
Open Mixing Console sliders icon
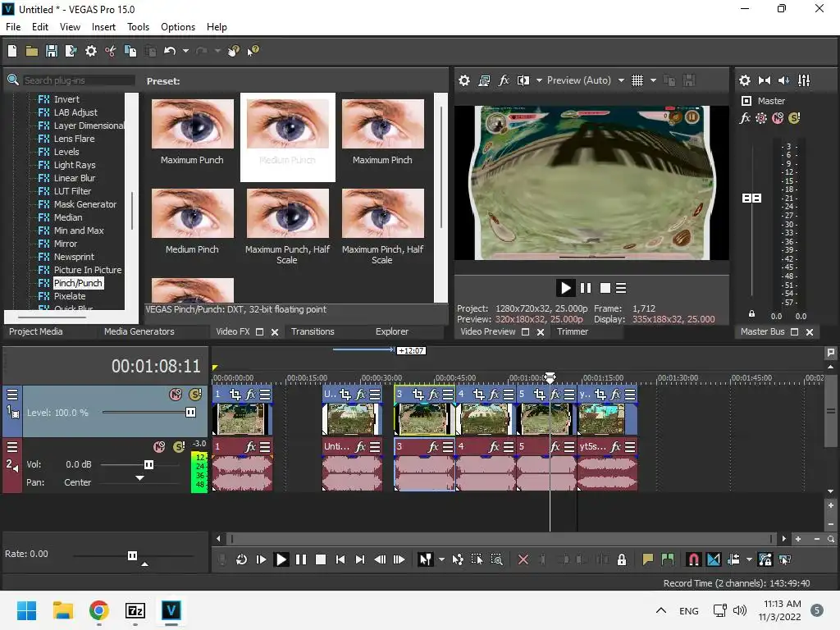(x=804, y=80)
